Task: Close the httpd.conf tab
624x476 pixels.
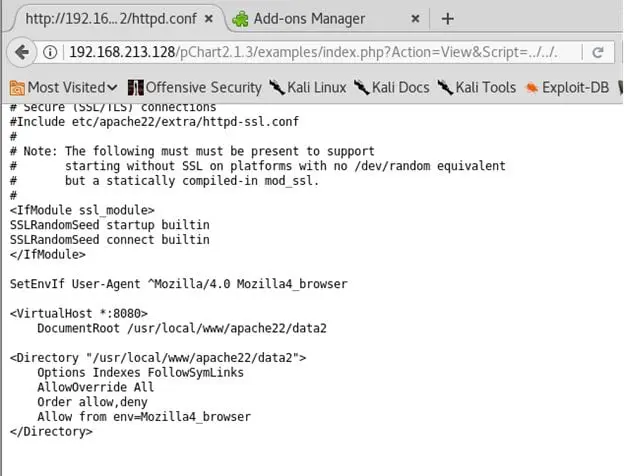Action: click(210, 18)
